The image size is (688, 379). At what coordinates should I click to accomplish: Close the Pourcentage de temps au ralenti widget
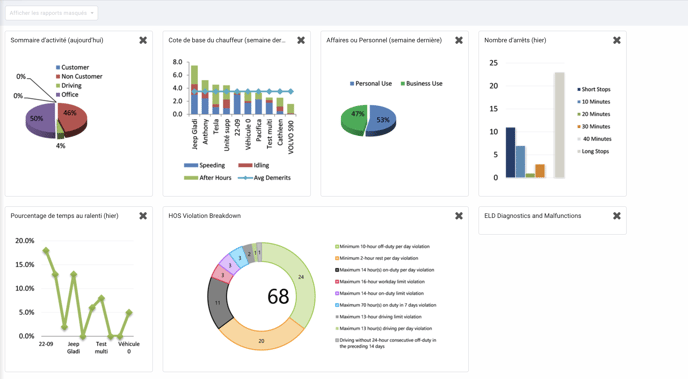pyautogui.click(x=143, y=216)
